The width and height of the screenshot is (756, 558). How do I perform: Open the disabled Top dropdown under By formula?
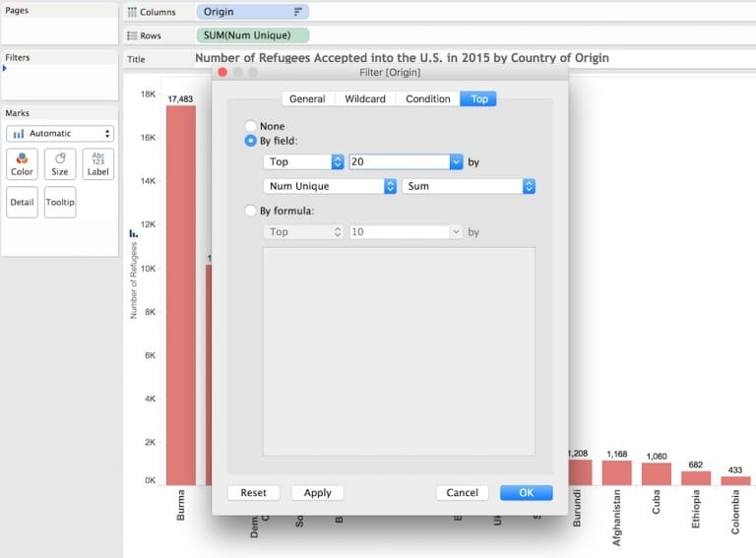pyautogui.click(x=303, y=232)
